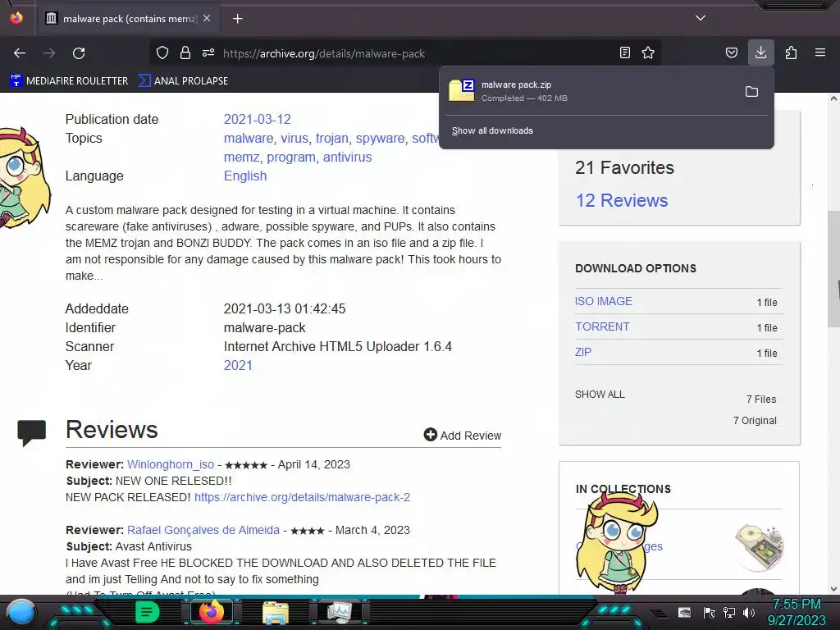Bookmark this page with star icon
Viewport: 840px width, 630px height.
pyautogui.click(x=648, y=52)
